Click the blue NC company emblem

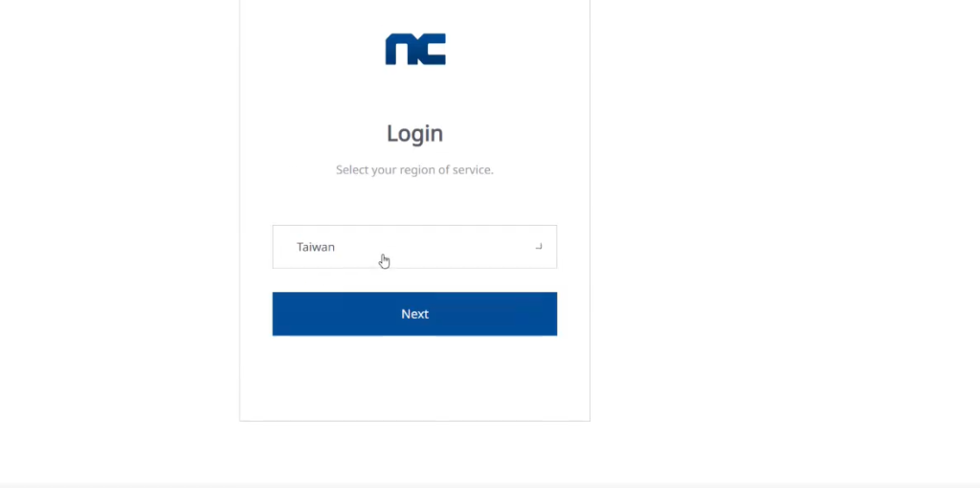point(415,50)
